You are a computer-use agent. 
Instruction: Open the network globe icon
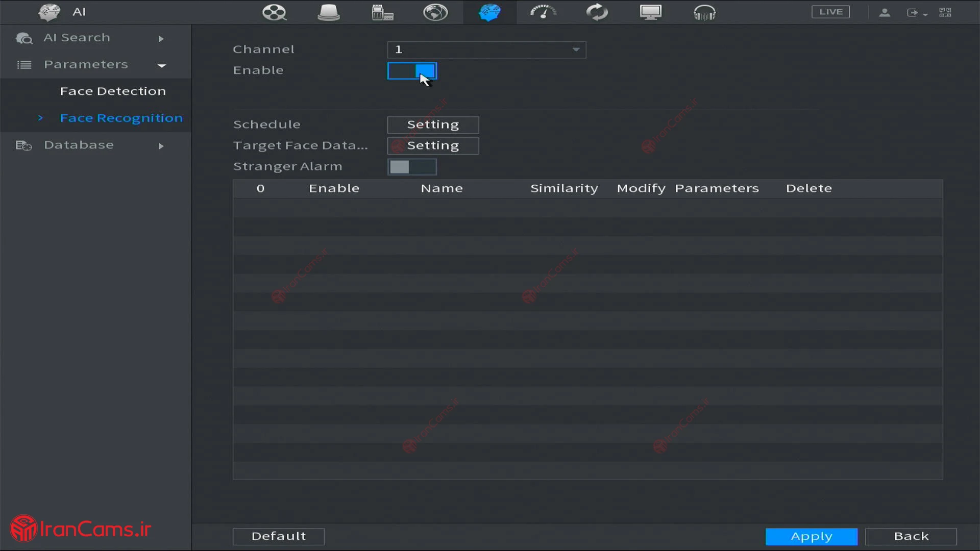coord(435,12)
